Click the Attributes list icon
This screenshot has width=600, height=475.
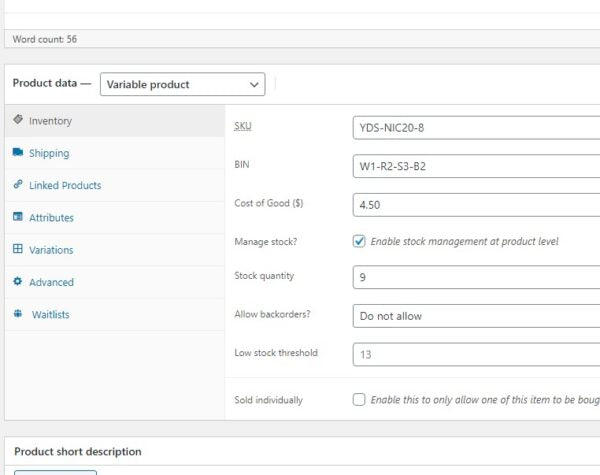point(18,217)
